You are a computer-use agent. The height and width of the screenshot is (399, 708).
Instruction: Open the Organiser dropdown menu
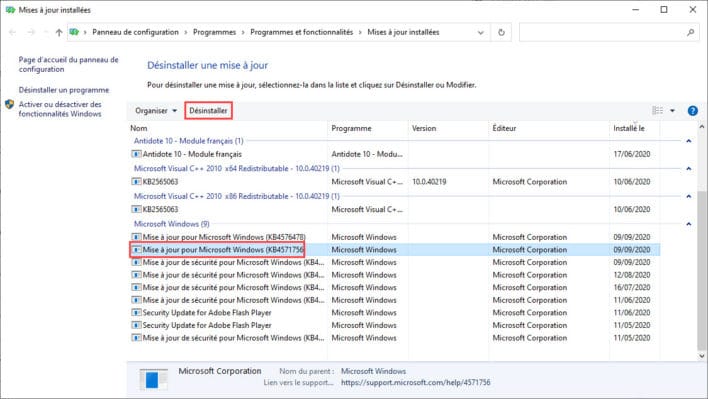pos(156,111)
